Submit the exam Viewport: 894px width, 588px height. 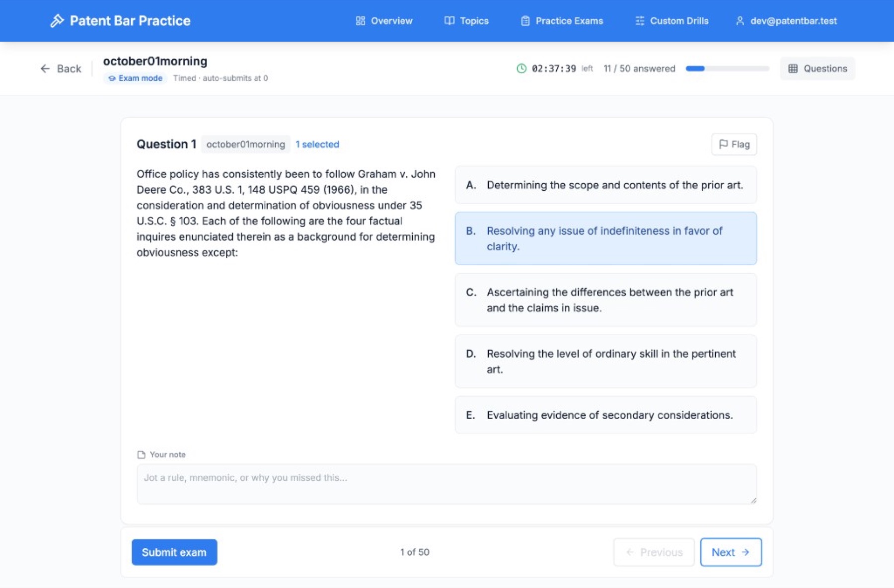point(174,552)
